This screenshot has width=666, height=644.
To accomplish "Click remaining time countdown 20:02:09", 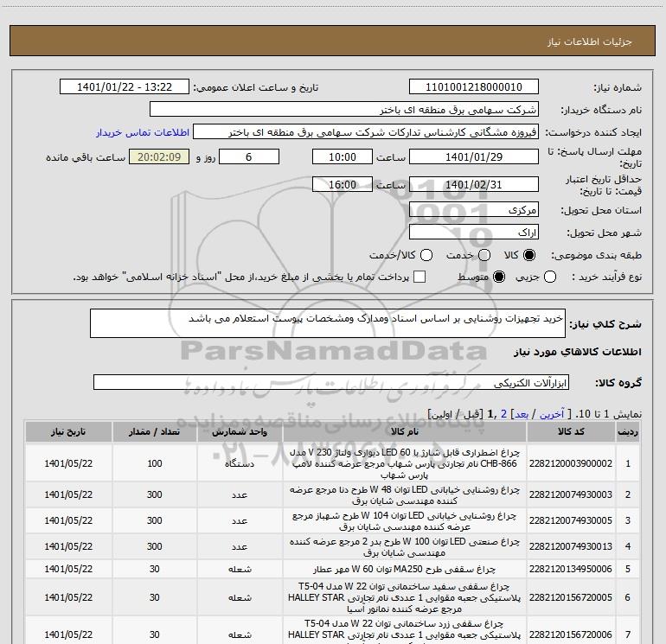I will pyautogui.click(x=159, y=156).
